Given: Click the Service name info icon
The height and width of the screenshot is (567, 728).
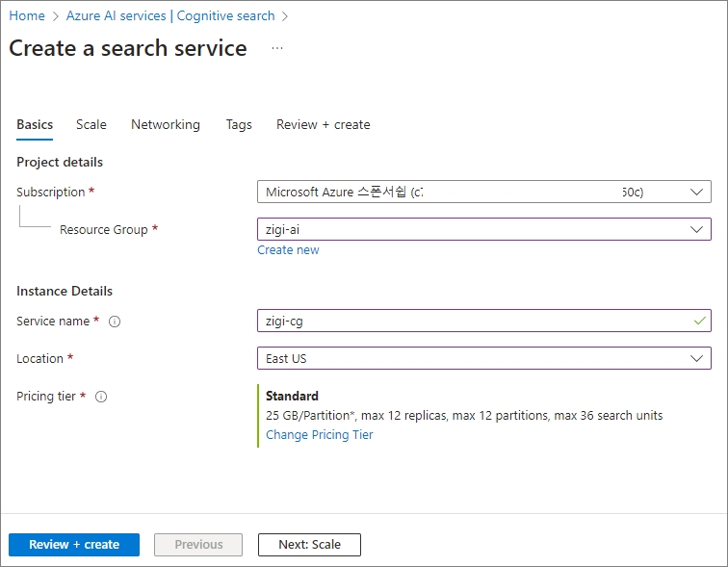Looking at the screenshot, I should click(x=115, y=322).
